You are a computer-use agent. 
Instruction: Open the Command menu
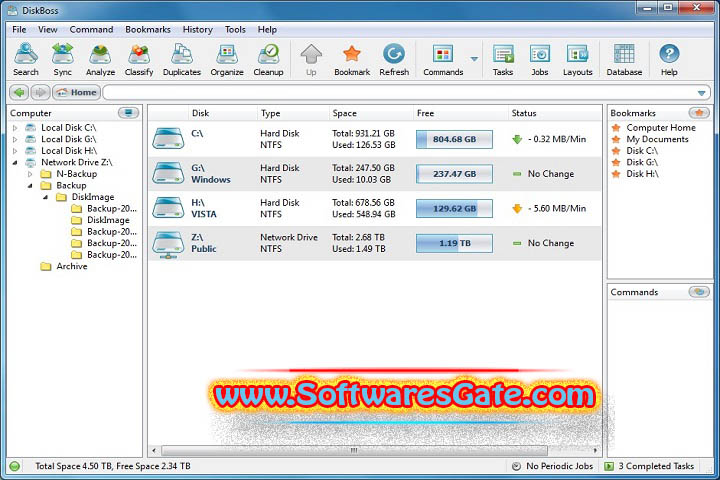(x=91, y=29)
